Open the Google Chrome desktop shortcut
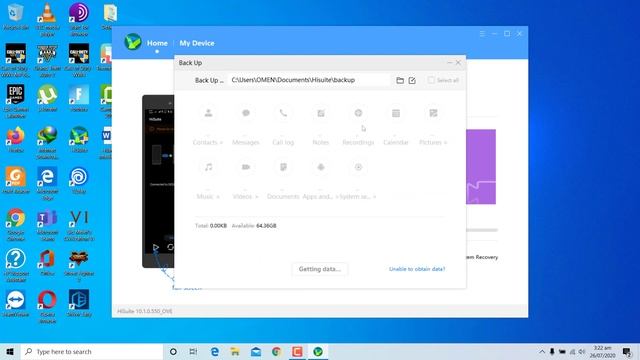 click(x=16, y=224)
